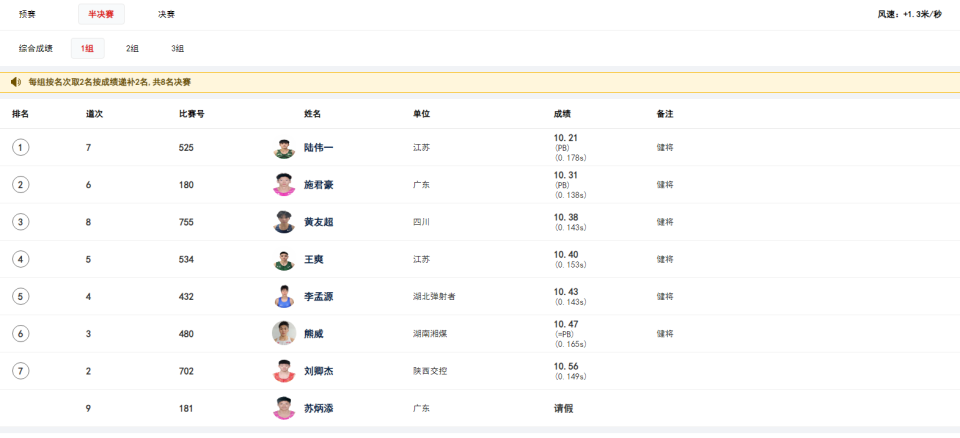Open 黄友超 athlete avatar photo
This screenshot has width=960, height=438.
coord(283,222)
